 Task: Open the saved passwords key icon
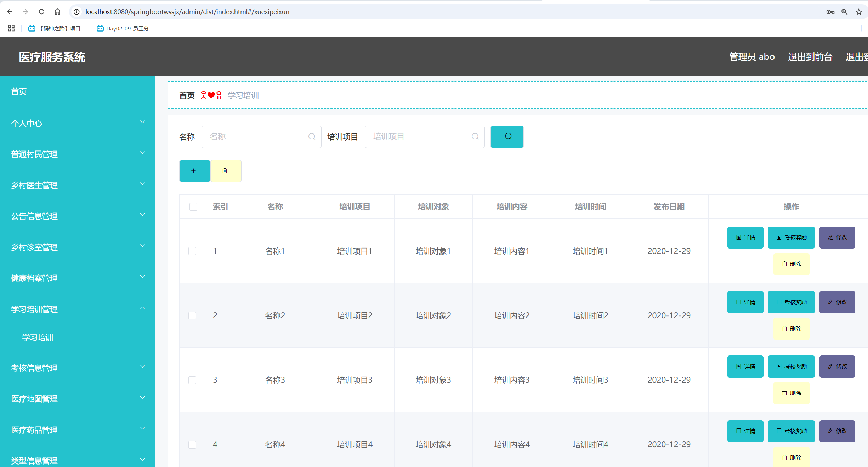pos(830,12)
